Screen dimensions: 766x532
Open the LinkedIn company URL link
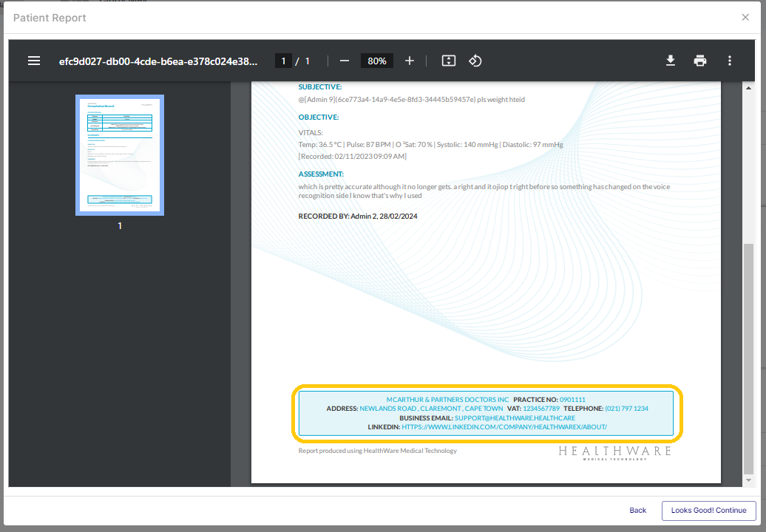(504, 427)
